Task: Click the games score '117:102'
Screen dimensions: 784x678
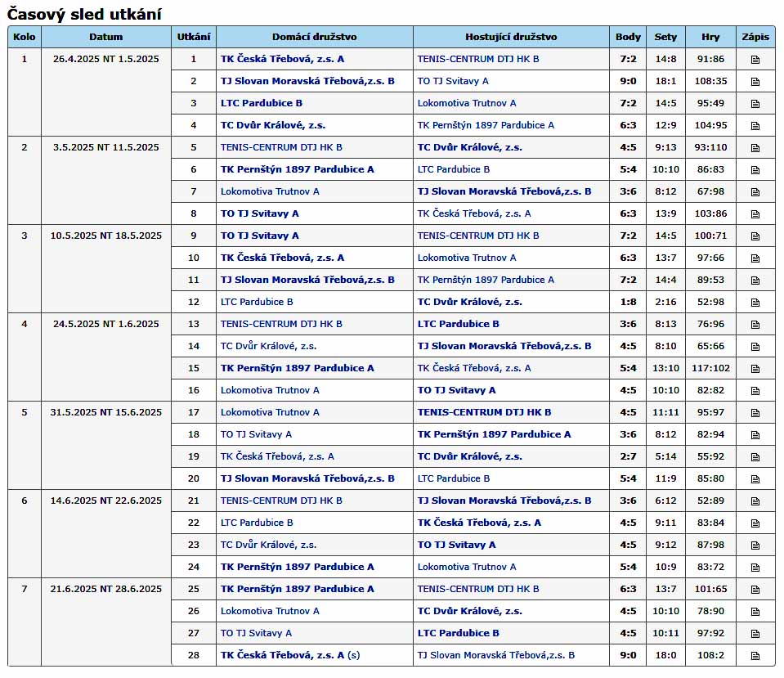Action: click(x=710, y=368)
